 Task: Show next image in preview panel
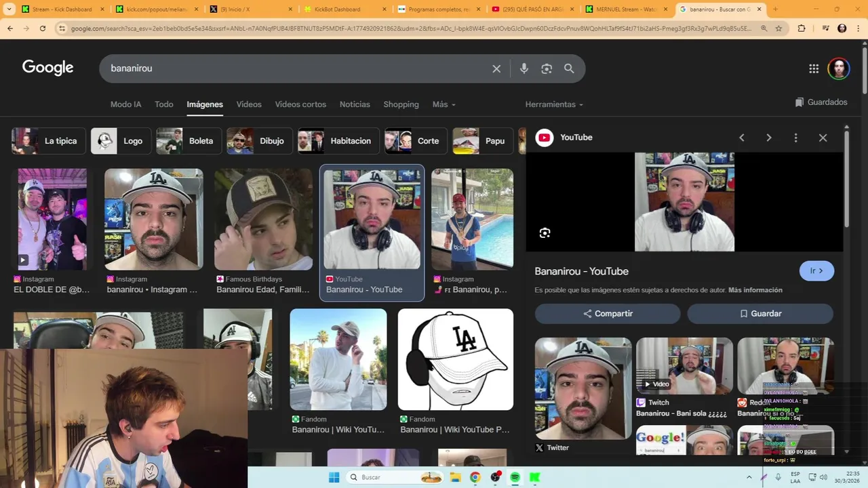pyautogui.click(x=768, y=138)
